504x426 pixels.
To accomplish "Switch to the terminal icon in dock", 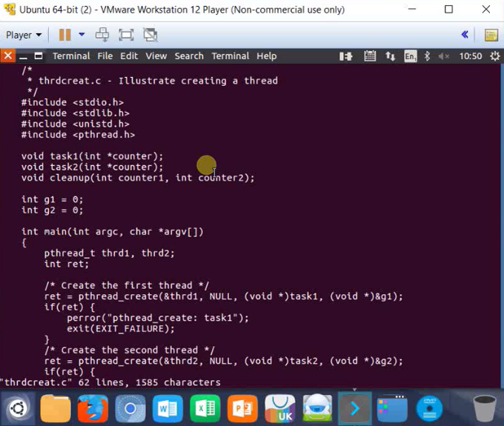I will pos(354,408).
